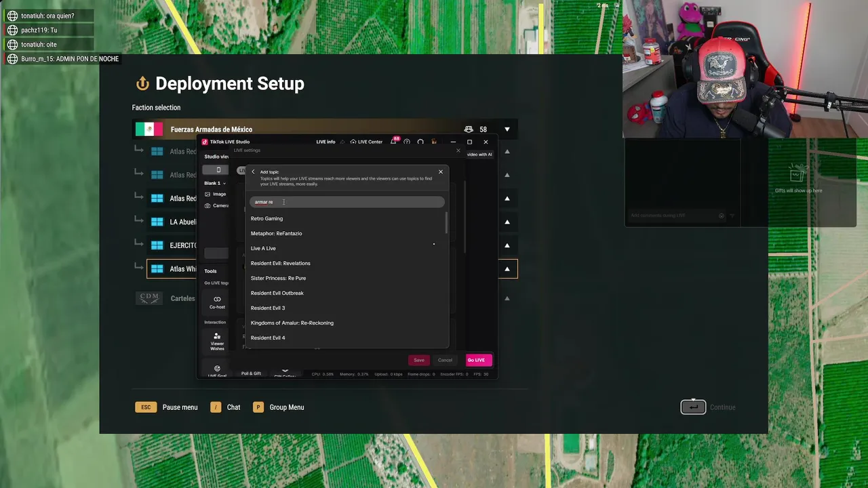The image size is (868, 488).
Task: Open LIVE Center home icon
Action: click(353, 142)
